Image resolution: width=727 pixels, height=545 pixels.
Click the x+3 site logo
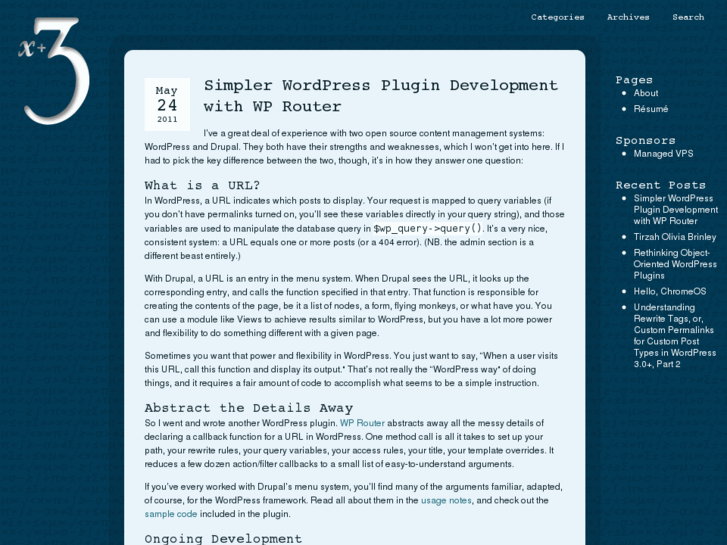54,71
